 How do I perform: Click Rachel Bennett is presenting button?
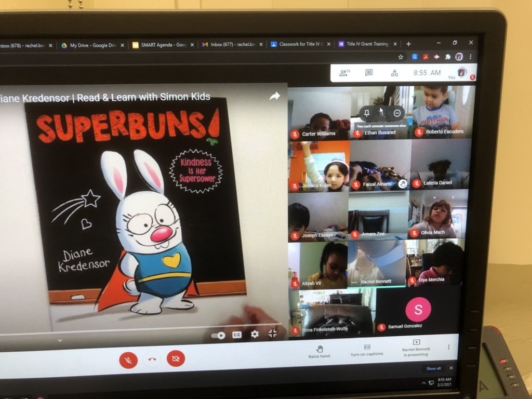click(x=416, y=349)
